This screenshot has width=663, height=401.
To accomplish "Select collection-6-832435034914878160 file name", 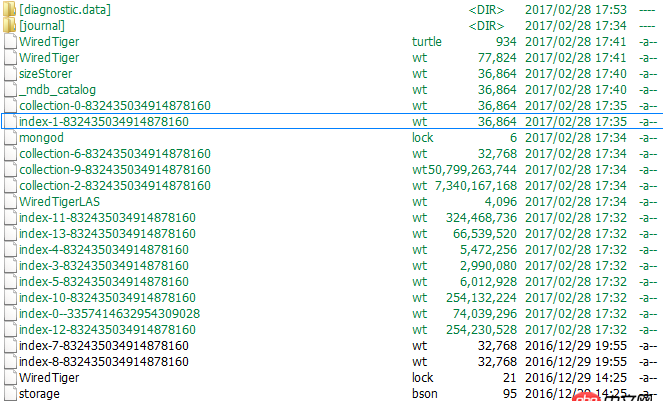I will (115, 154).
